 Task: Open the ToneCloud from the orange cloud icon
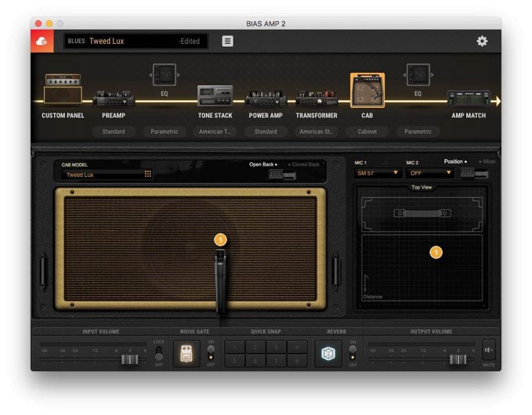coord(41,41)
